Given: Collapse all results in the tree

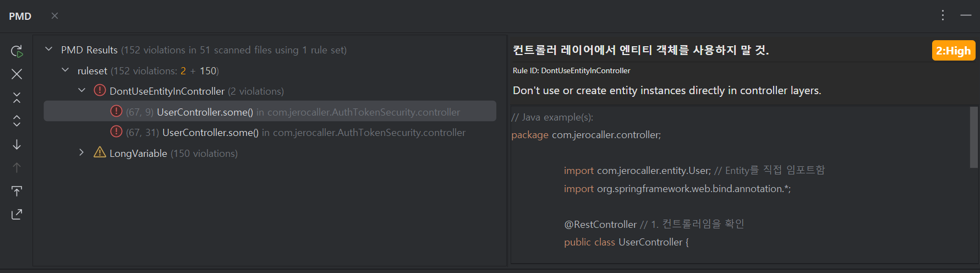Looking at the screenshot, I should point(17,97).
